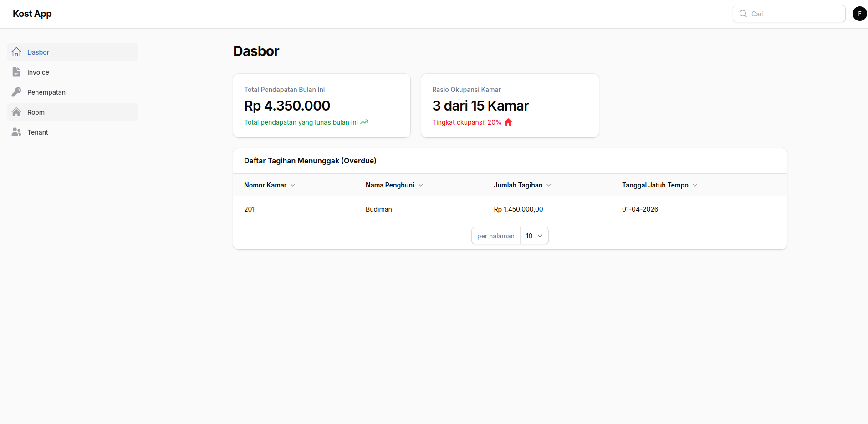Go to Invoice page
The height and width of the screenshot is (424, 868).
point(73,72)
